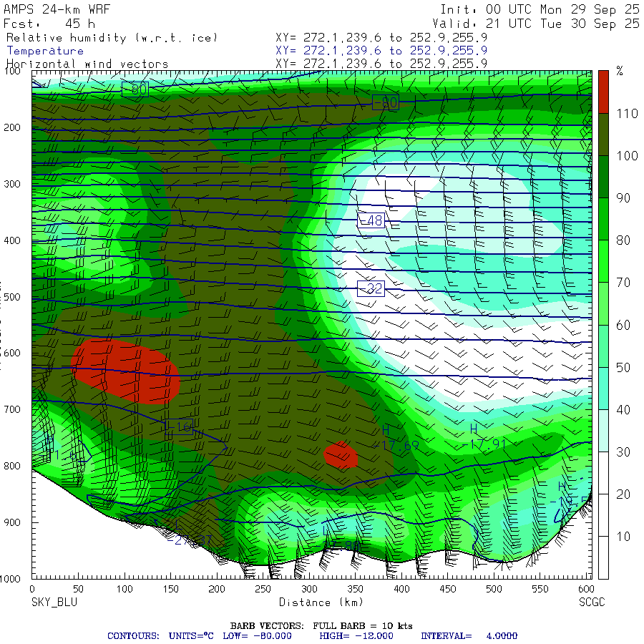
Task: Click the 30–40% pale cyan legend segment
Action: coord(603,431)
